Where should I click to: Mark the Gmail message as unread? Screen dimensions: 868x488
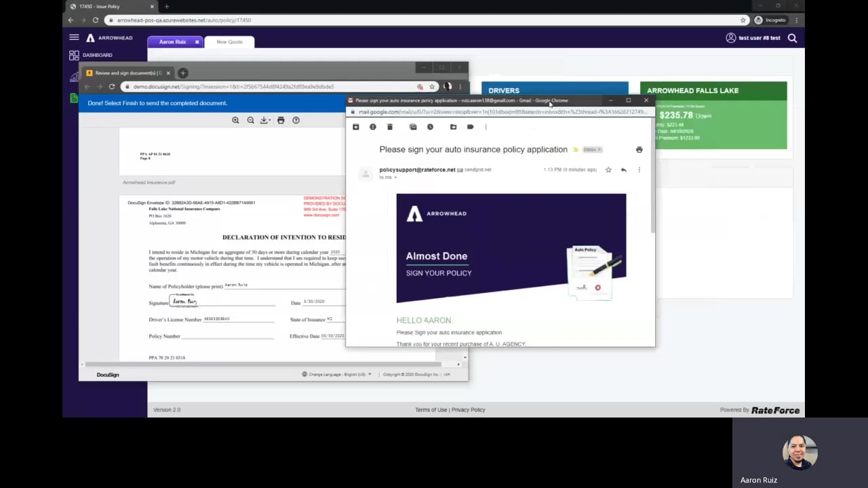pos(413,127)
